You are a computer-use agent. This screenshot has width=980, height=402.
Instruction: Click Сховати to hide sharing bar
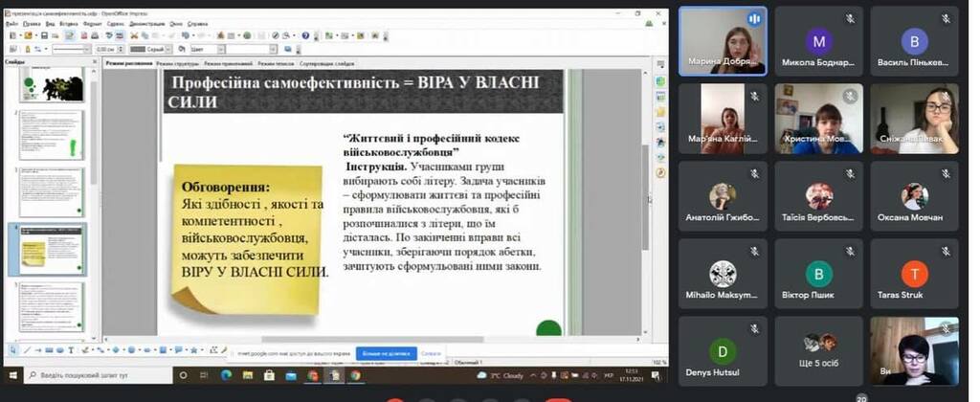[431, 353]
